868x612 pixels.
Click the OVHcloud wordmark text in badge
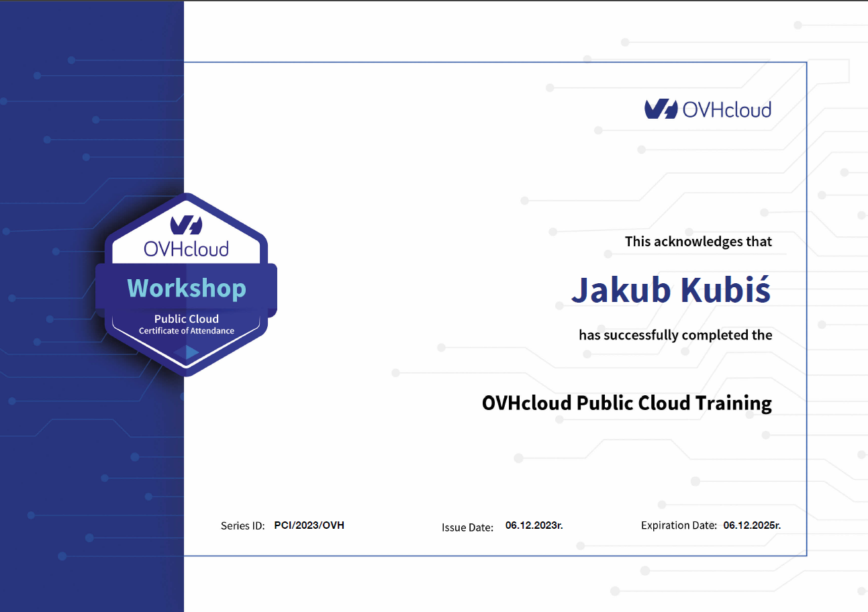tap(186, 249)
